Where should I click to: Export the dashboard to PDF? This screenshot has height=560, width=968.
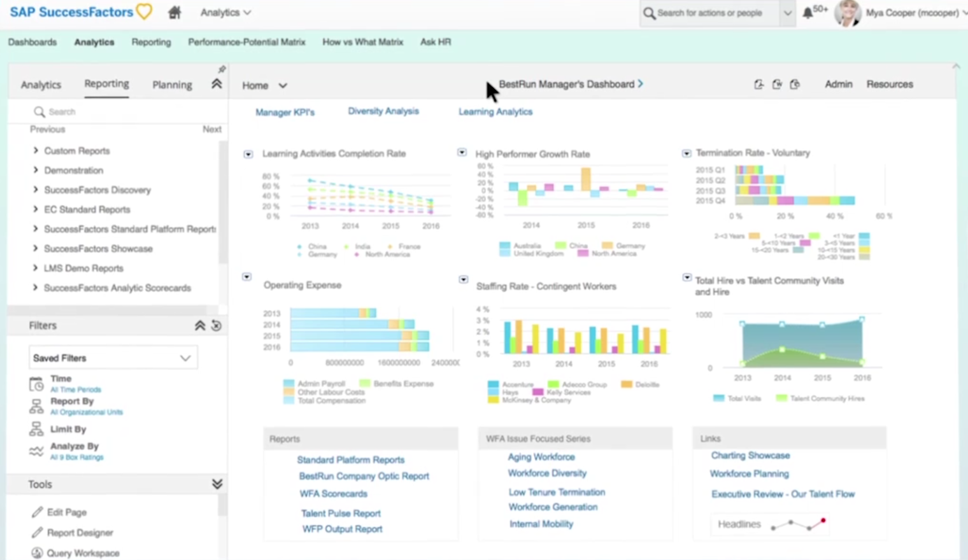758,84
